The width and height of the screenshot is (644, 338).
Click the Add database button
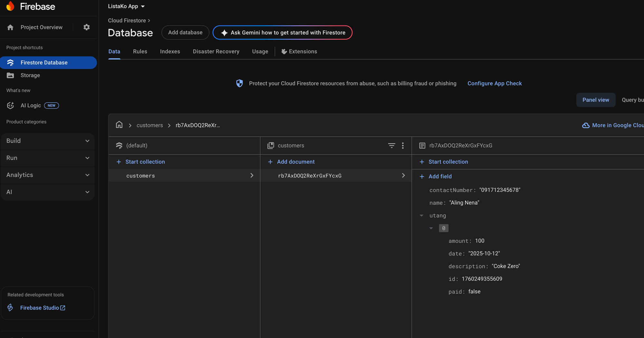(185, 32)
